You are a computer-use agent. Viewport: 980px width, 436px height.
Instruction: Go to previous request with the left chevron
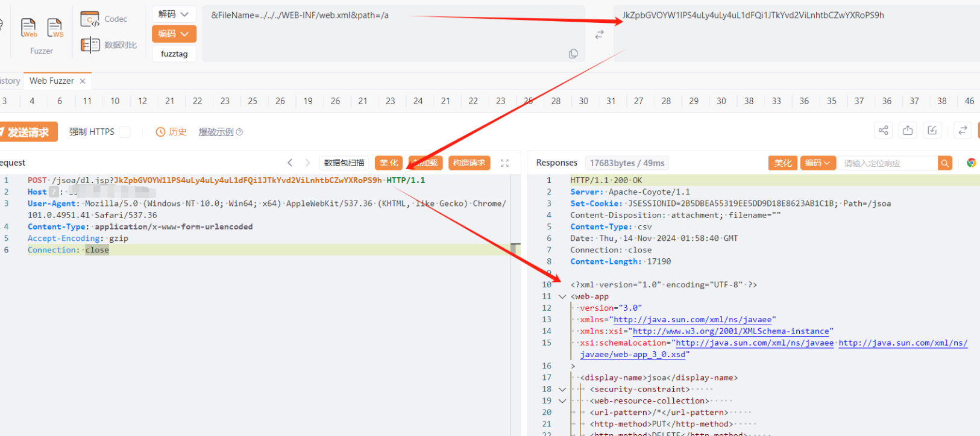tap(290, 163)
